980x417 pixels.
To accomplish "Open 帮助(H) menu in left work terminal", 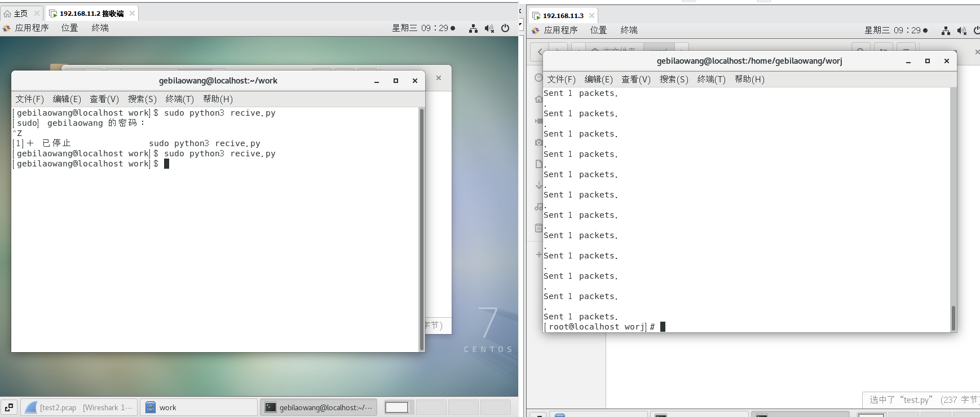I will click(218, 99).
